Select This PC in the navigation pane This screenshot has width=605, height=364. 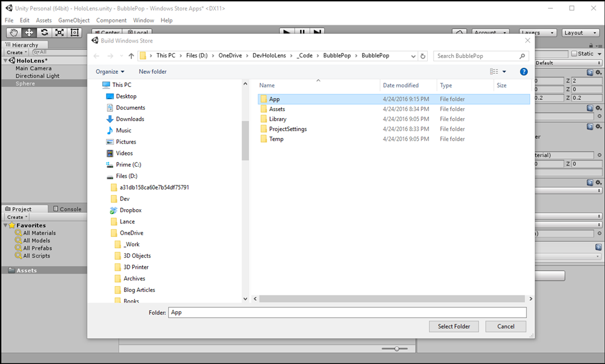(122, 84)
